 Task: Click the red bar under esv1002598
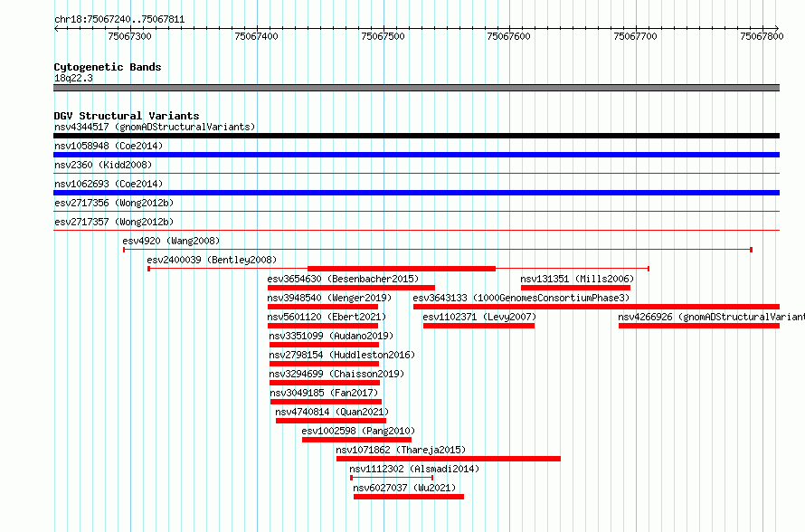356,440
